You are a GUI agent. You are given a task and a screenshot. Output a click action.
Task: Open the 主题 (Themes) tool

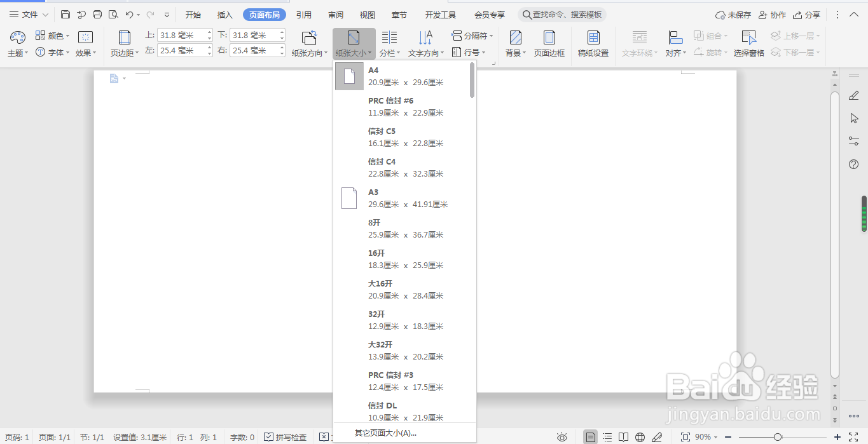17,43
